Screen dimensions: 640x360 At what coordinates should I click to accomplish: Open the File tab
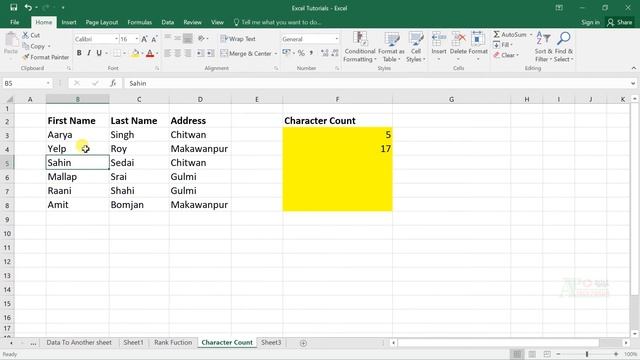pos(15,22)
